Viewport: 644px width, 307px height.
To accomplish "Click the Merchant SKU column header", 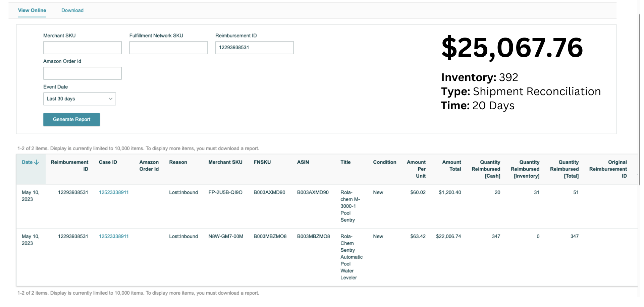I will tap(225, 162).
